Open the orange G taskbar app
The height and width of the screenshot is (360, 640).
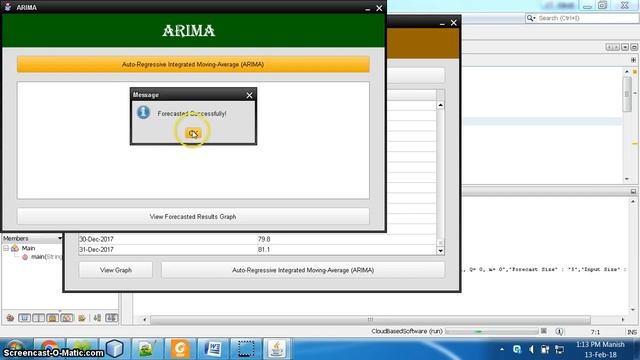[x=180, y=349]
